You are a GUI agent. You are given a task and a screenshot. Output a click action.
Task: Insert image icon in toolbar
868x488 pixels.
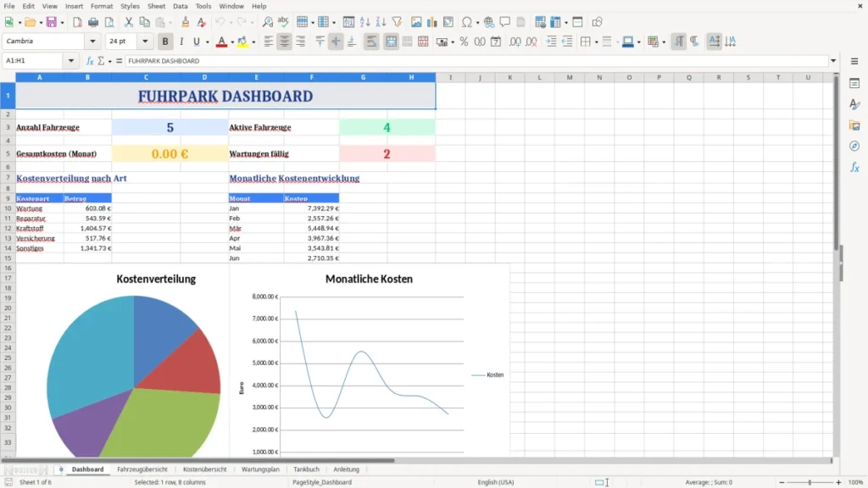[416, 22]
